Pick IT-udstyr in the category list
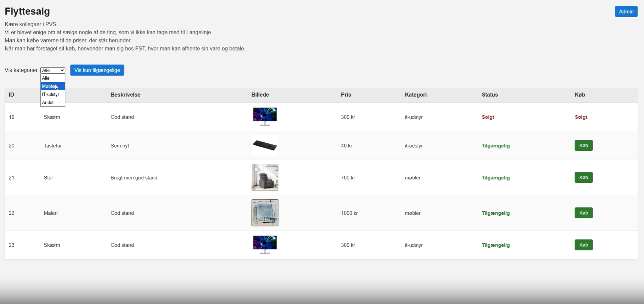Image resolution: width=644 pixels, height=304 pixels. click(53, 95)
